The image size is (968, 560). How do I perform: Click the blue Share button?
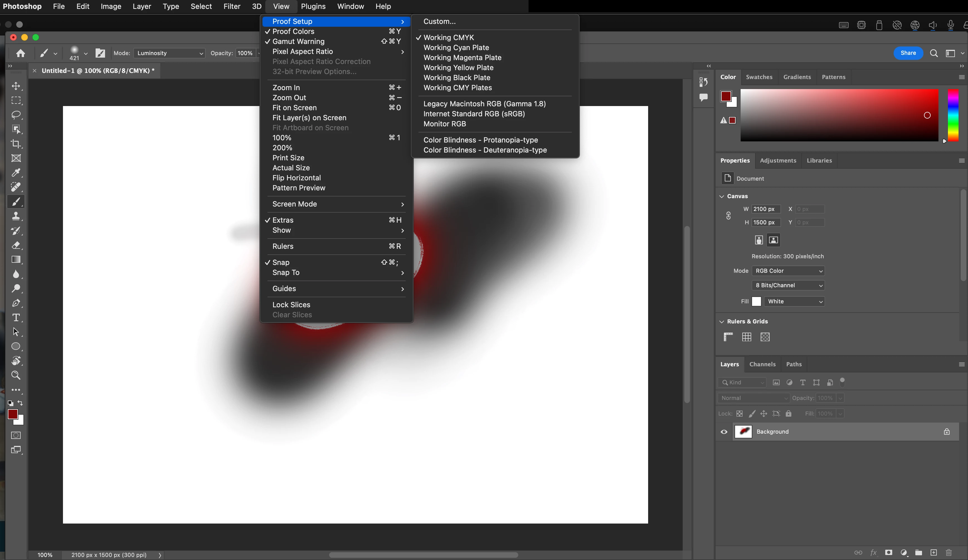click(x=908, y=53)
